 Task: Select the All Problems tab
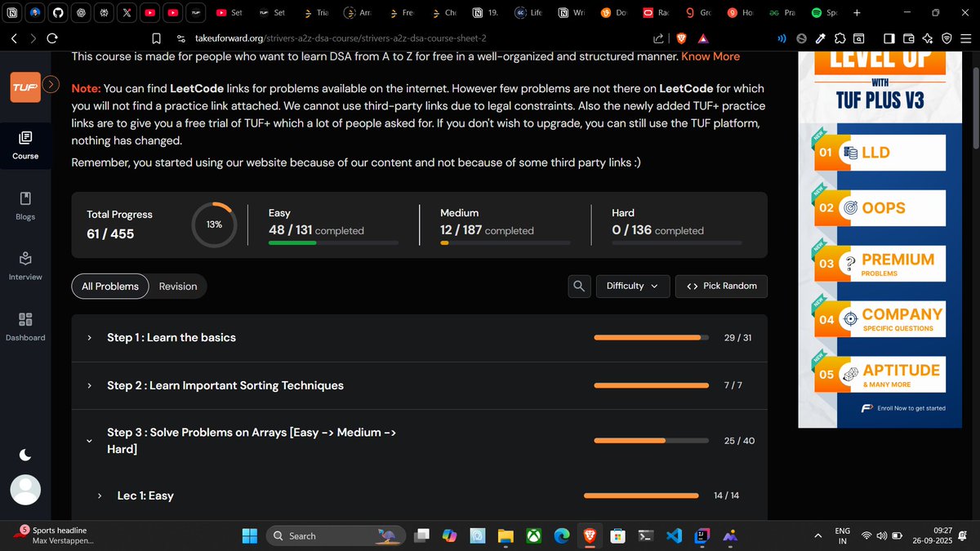click(x=110, y=286)
